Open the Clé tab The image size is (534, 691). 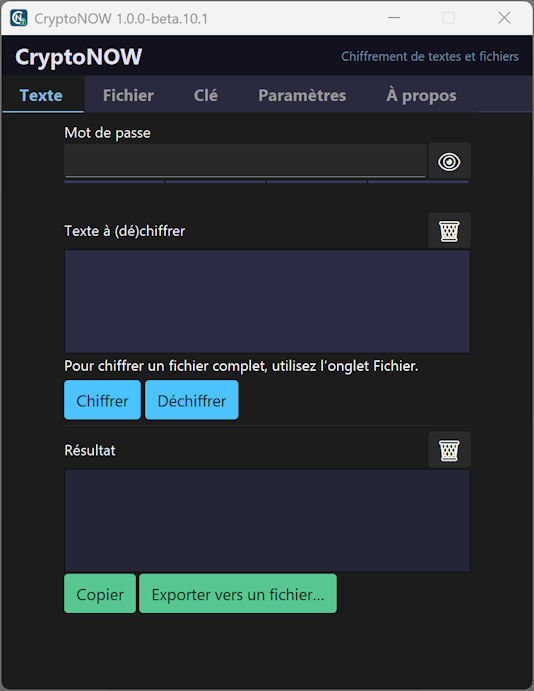pos(206,95)
